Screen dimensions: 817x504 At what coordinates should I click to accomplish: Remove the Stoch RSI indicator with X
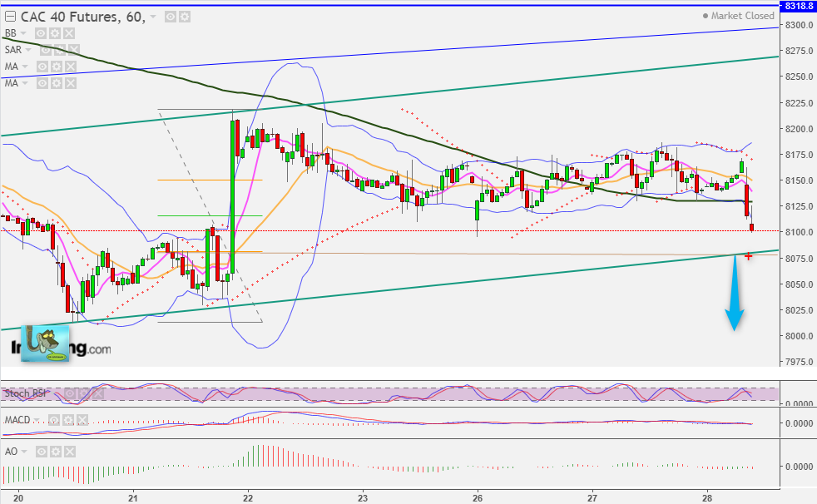pyautogui.click(x=98, y=393)
